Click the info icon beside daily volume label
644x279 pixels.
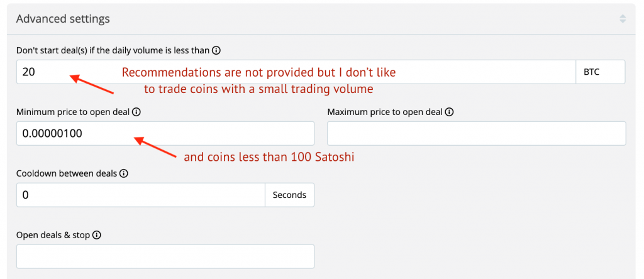pyautogui.click(x=216, y=50)
